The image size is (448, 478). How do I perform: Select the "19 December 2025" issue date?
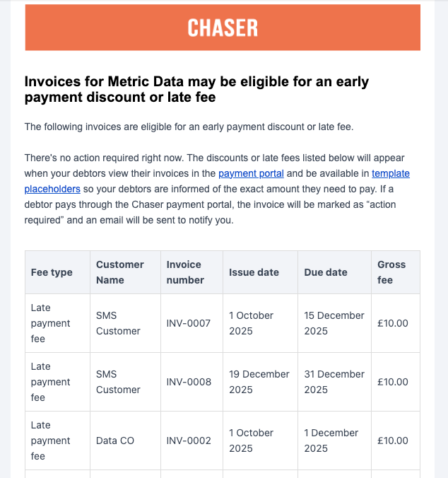(x=259, y=382)
